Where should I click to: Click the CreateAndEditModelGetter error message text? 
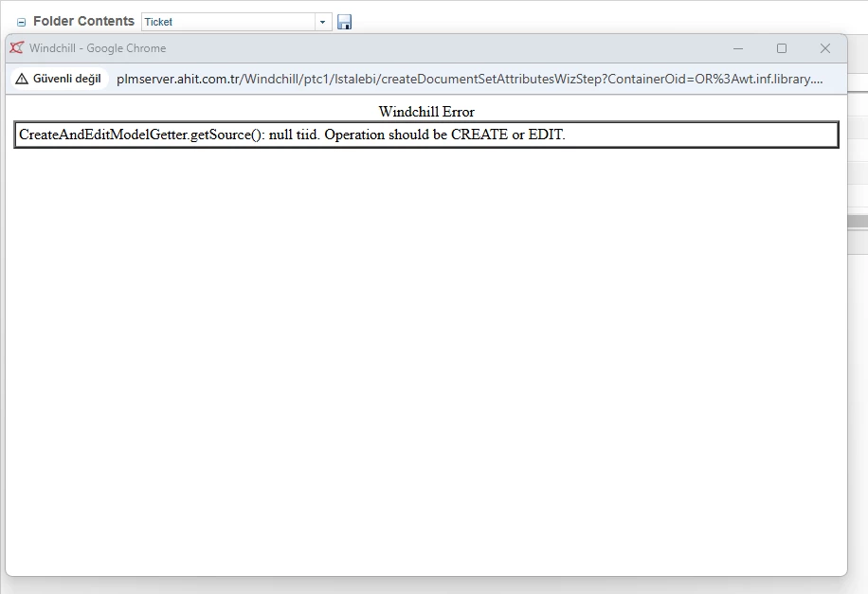pyautogui.click(x=292, y=135)
